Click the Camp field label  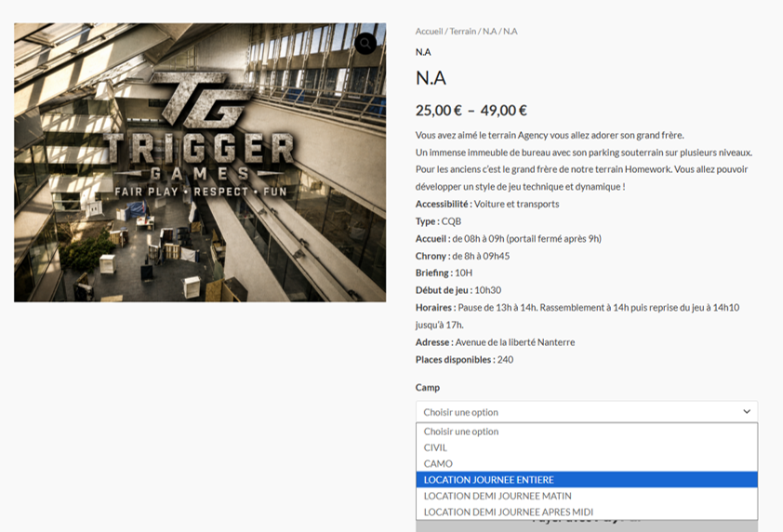point(428,388)
